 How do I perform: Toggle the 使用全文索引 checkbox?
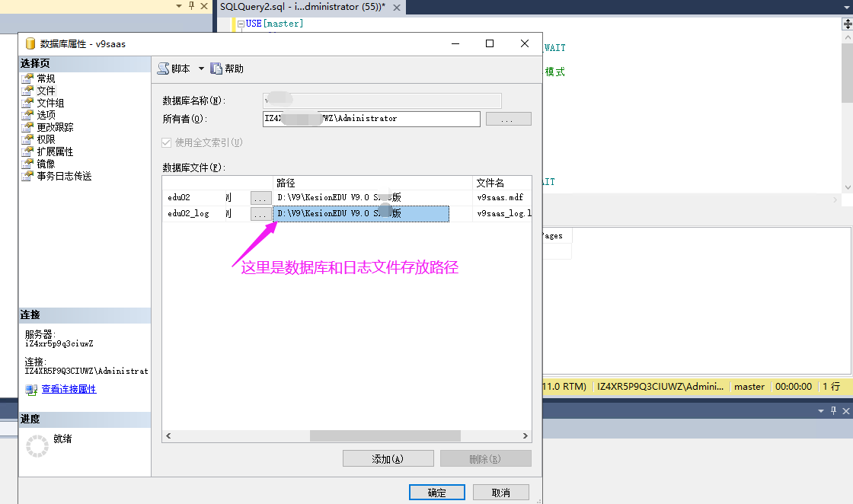click(166, 142)
